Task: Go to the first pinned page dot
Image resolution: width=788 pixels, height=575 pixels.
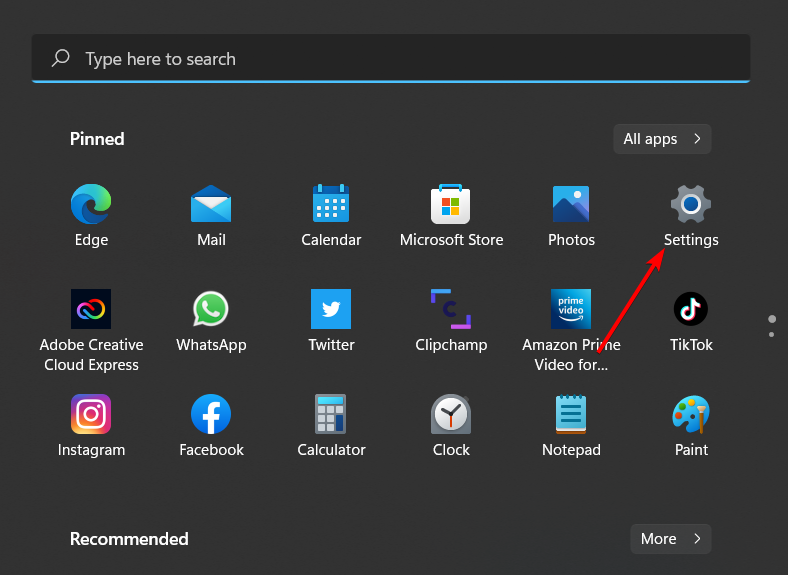Action: (772, 319)
